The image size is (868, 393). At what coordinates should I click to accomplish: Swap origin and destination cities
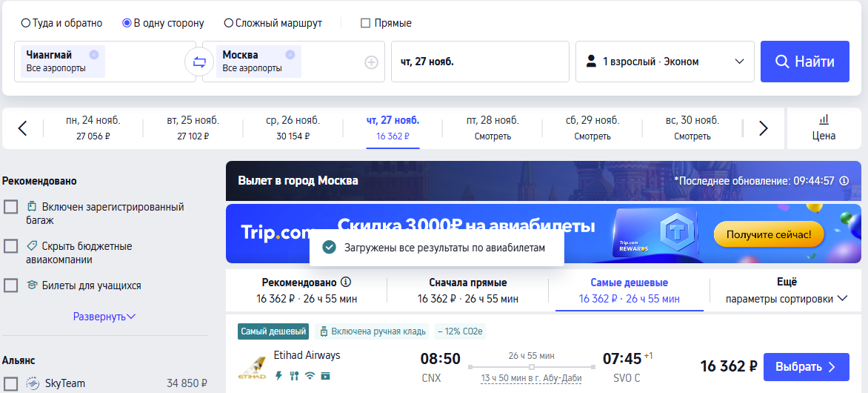[x=199, y=62]
